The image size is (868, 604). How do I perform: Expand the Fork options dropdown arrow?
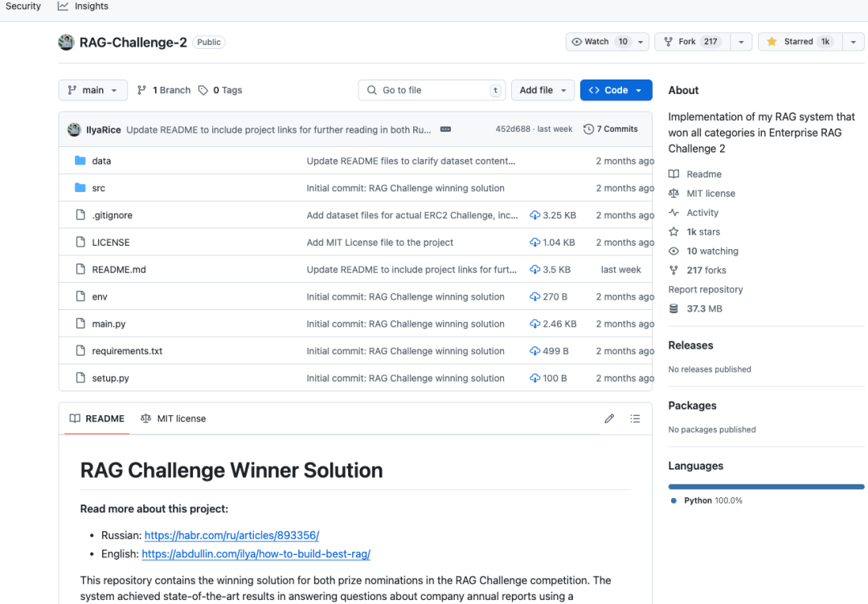pos(741,42)
